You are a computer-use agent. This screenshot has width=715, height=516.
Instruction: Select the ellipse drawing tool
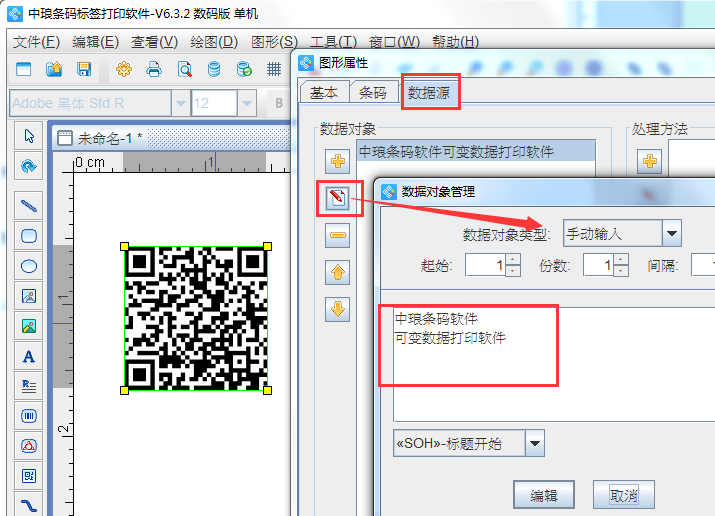click(29, 266)
